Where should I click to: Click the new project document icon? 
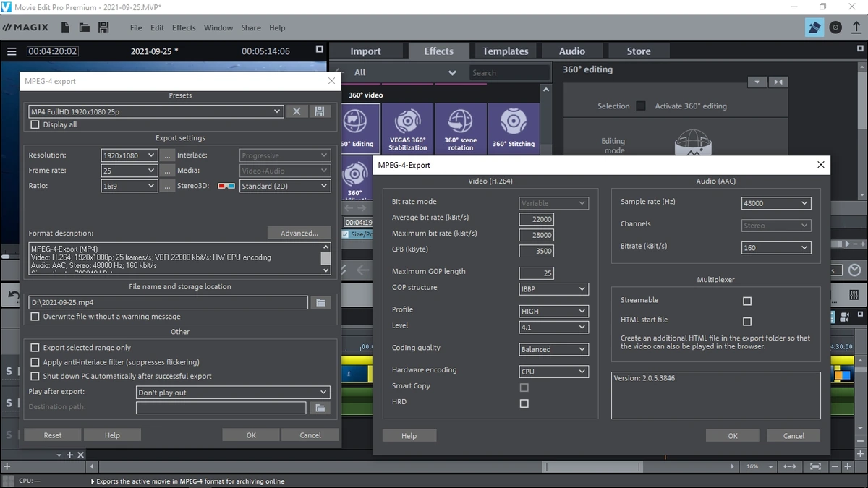65,27
